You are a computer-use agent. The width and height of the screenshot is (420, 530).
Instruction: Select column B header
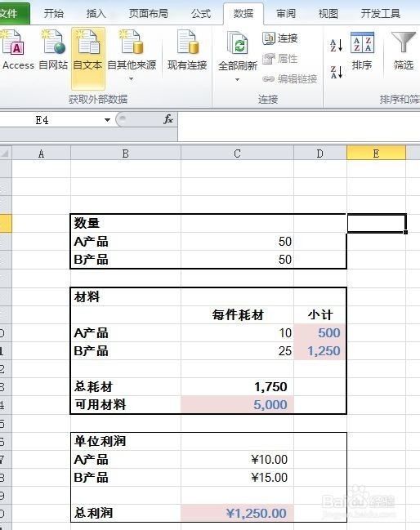(x=126, y=154)
